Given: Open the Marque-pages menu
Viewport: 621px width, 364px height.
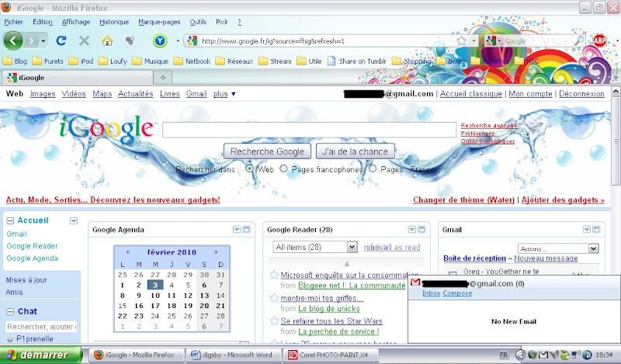Looking at the screenshot, I should 159,22.
